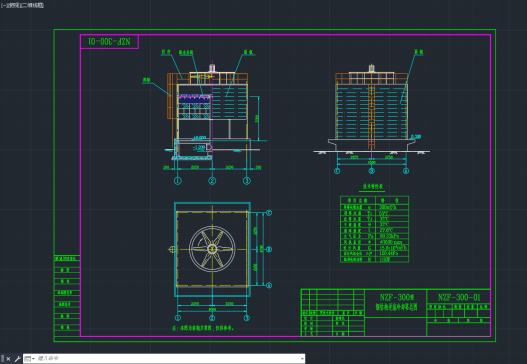Viewport: 527px width, 364px height.
Task: Select the 300m³/h value in the parameter table
Action: [x=388, y=207]
